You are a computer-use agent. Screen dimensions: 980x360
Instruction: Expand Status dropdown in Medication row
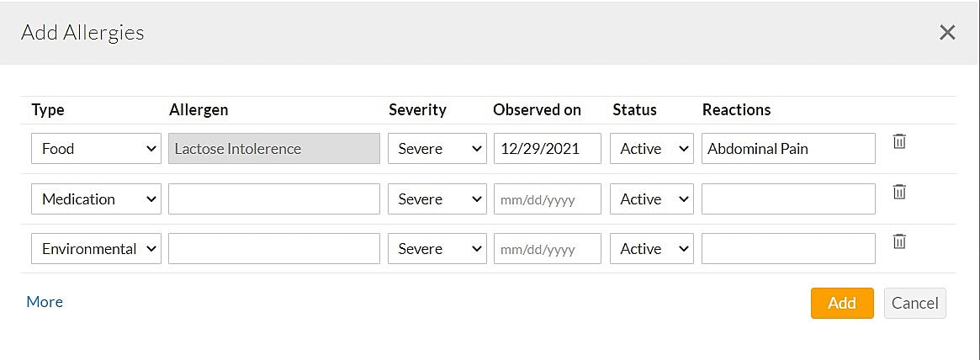pyautogui.click(x=652, y=199)
